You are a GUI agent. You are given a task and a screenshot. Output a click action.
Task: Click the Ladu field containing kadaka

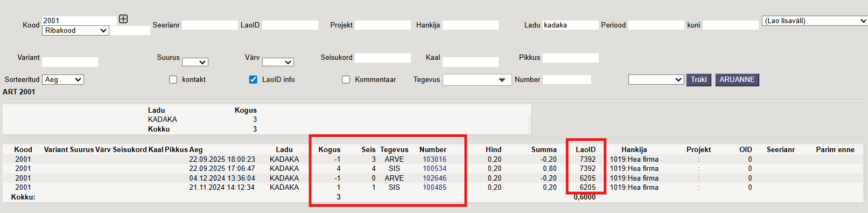[x=570, y=25]
